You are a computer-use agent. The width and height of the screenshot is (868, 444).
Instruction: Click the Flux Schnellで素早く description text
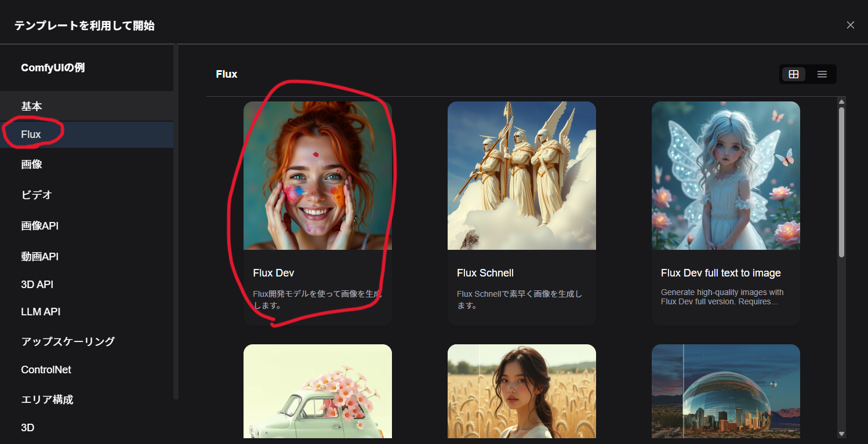[x=520, y=300]
